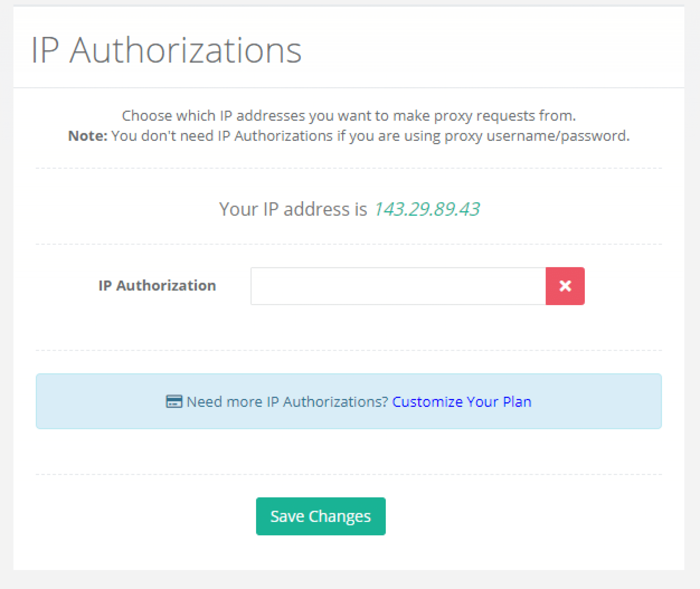
Task: Focus the IP Authorization text field
Action: point(398,286)
